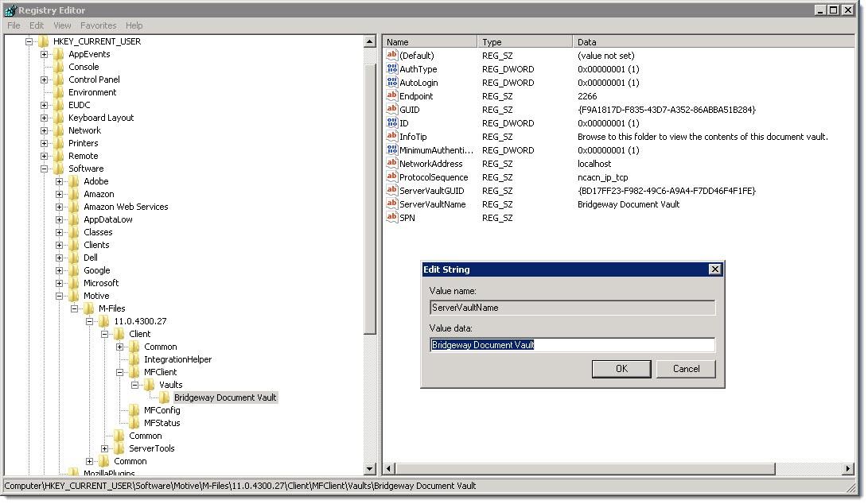
Task: Click the Value name field
Action: (x=572, y=308)
